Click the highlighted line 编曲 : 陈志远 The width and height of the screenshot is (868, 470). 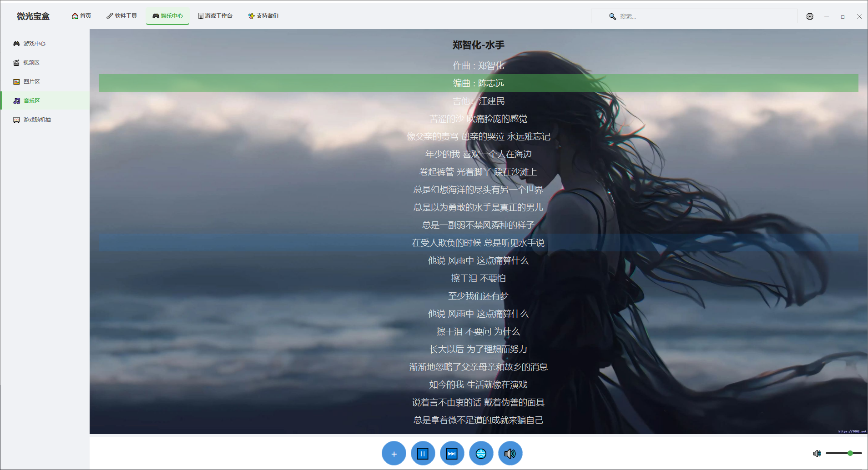pyautogui.click(x=479, y=83)
